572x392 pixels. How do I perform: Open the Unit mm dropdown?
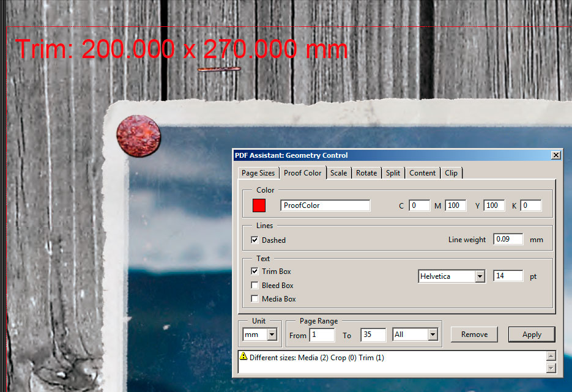pos(272,335)
